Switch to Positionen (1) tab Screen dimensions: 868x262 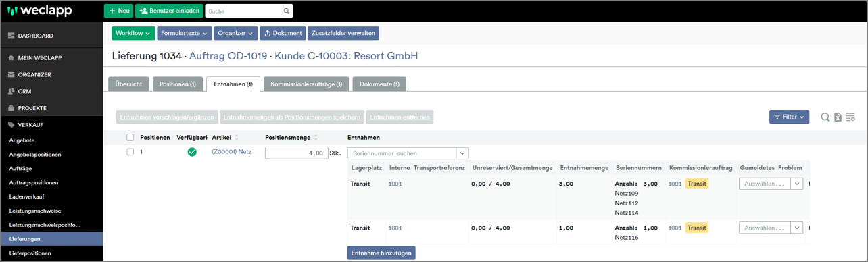[x=178, y=84]
